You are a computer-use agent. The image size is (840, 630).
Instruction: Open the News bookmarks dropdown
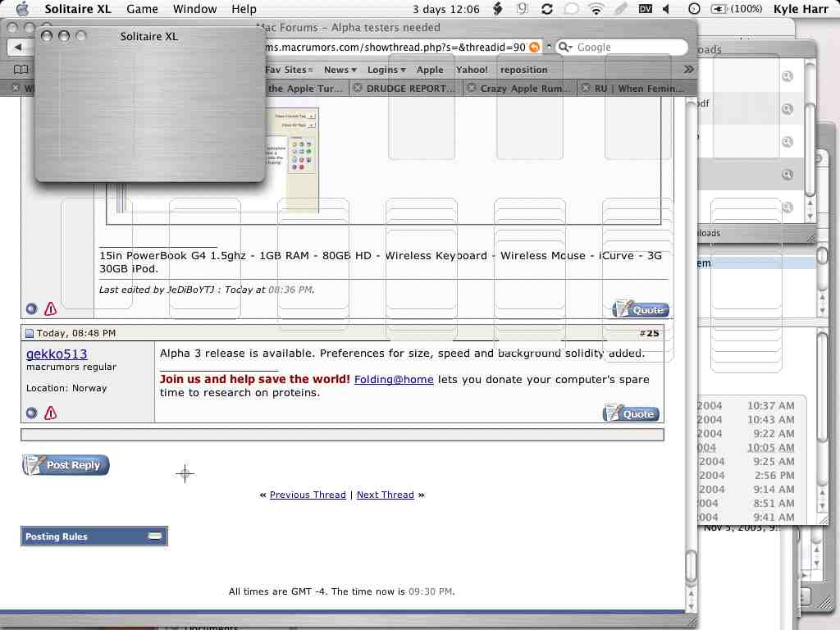click(340, 70)
